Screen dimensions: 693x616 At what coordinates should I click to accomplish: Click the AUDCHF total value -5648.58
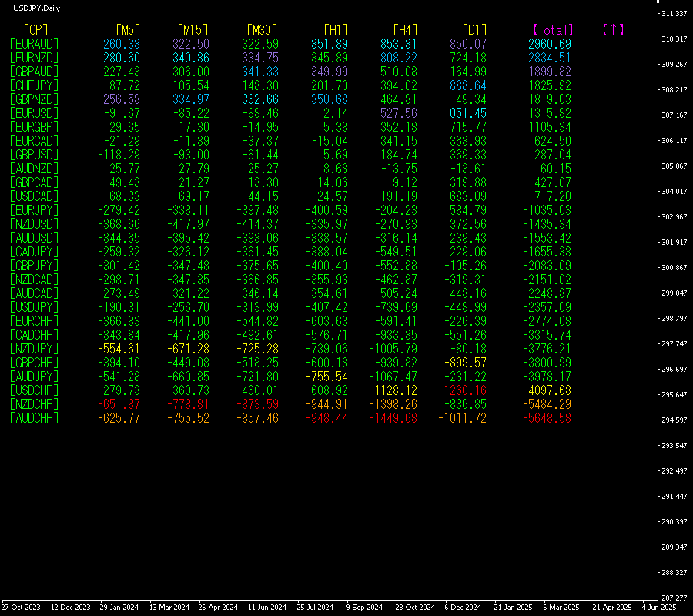pyautogui.click(x=547, y=418)
